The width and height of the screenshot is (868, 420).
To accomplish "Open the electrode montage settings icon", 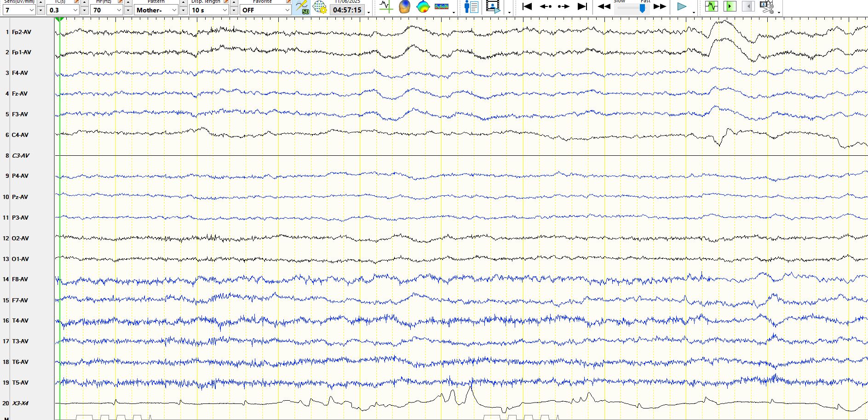I will click(x=319, y=7).
